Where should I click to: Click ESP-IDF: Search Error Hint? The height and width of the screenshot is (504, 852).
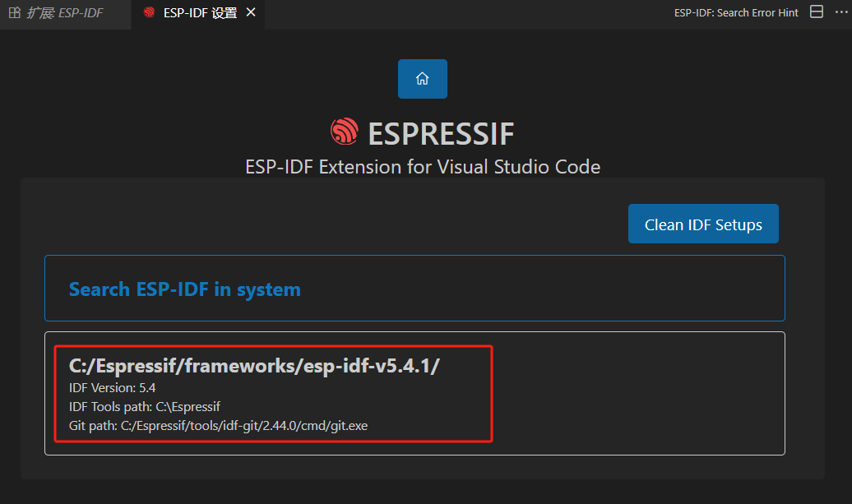[x=736, y=12]
